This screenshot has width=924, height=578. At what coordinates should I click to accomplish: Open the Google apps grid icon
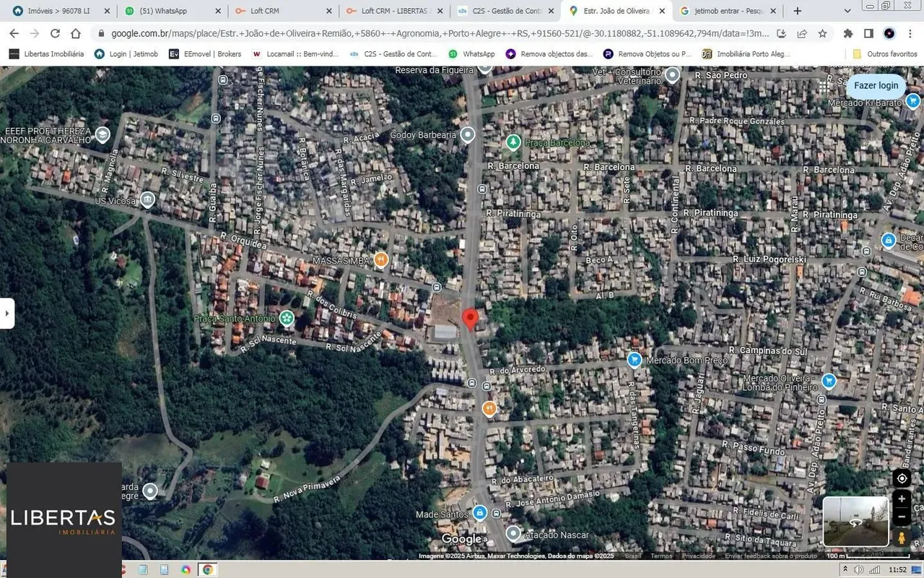[x=824, y=86]
